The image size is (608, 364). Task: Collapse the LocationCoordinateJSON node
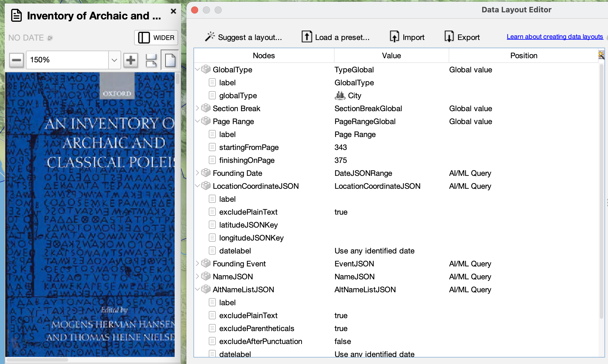(x=197, y=186)
